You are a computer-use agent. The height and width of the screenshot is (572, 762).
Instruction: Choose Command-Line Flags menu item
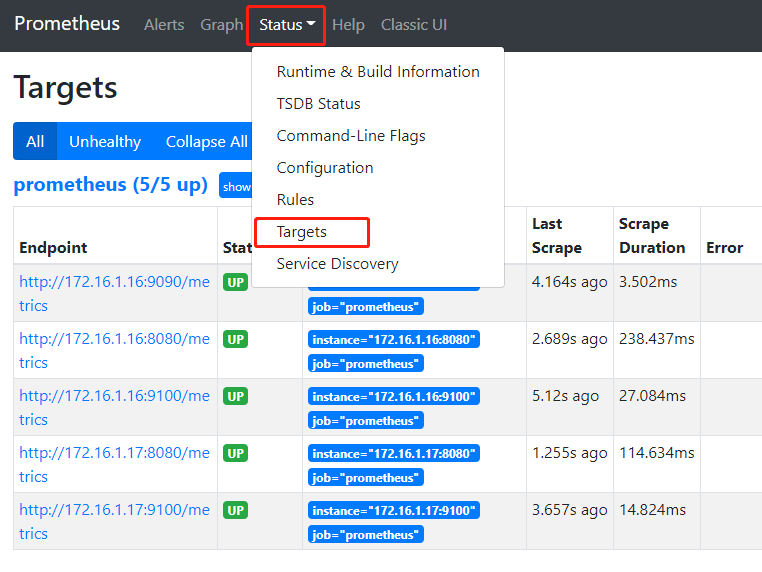click(378, 136)
